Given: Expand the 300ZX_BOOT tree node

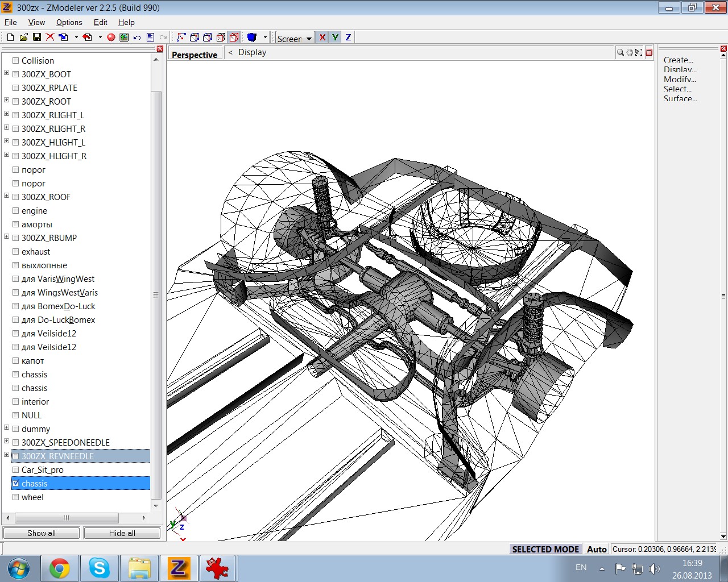Looking at the screenshot, I should [x=7, y=73].
